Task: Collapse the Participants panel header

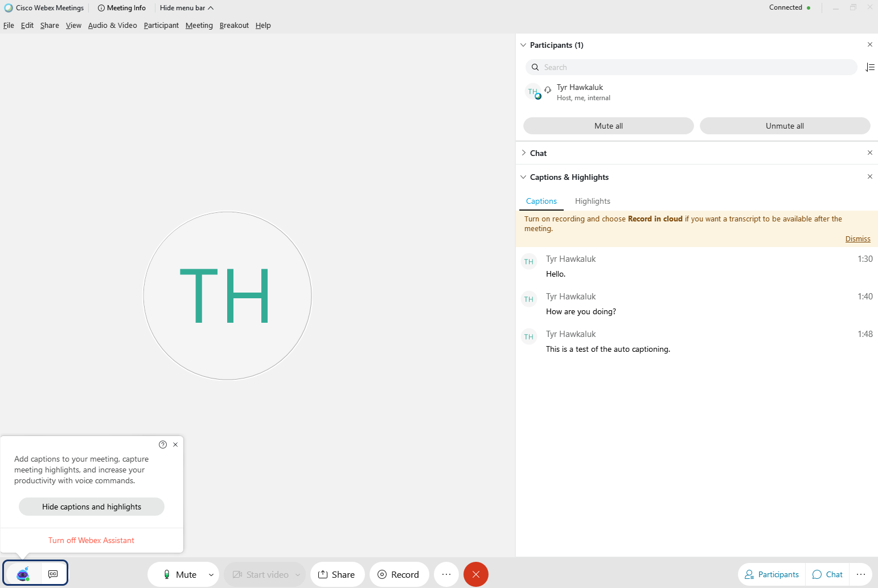Action: (523, 44)
